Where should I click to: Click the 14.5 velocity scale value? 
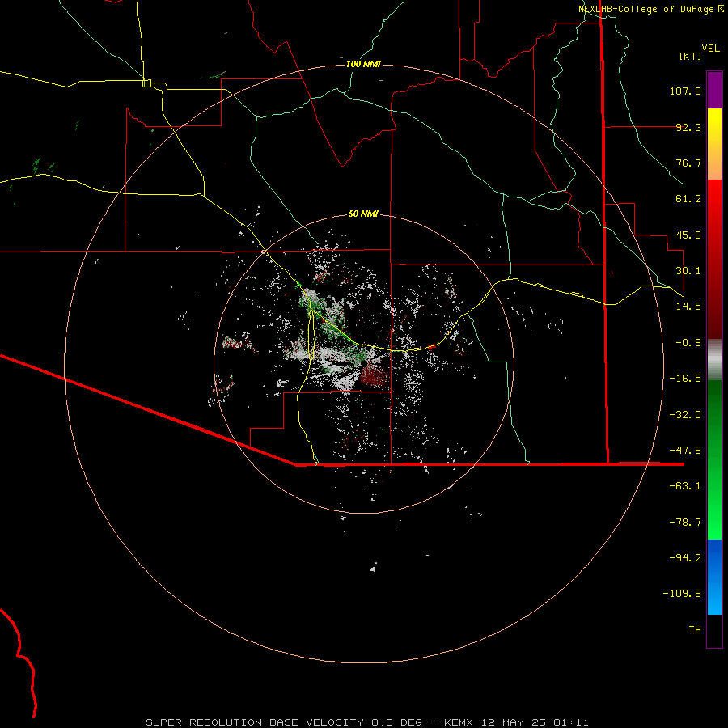(688, 307)
